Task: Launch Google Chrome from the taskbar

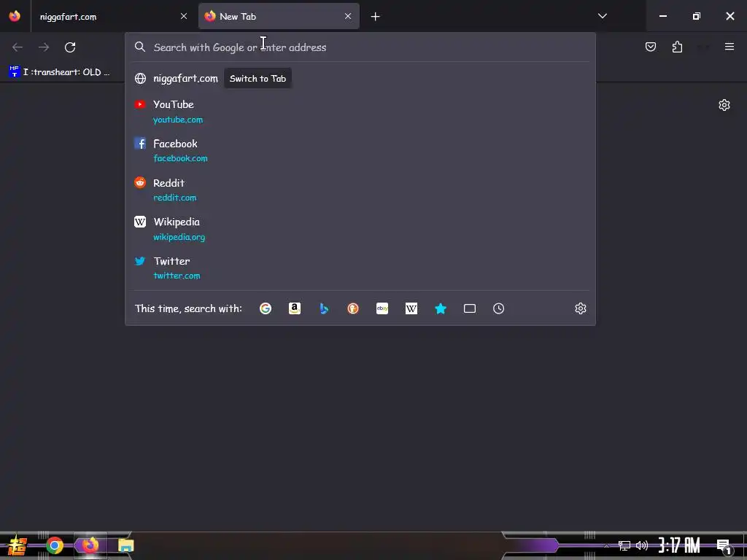Action: click(55, 545)
